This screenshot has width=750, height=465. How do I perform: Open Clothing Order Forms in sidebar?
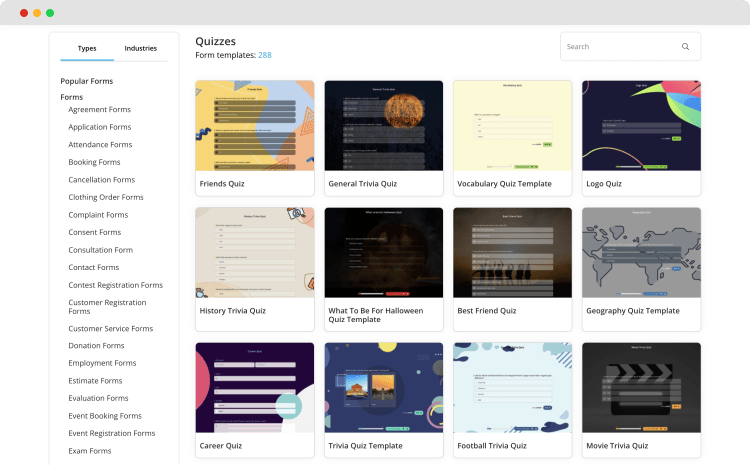(106, 197)
